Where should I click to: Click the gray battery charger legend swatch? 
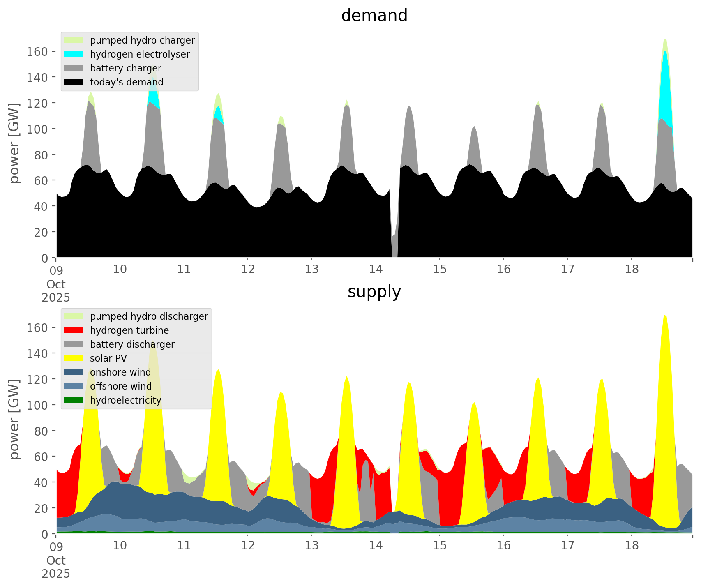[74, 68]
